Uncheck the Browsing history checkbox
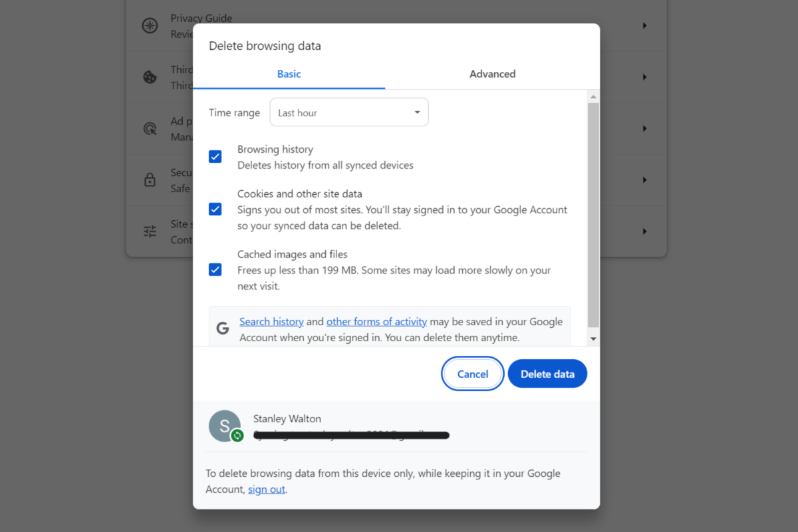 tap(215, 156)
